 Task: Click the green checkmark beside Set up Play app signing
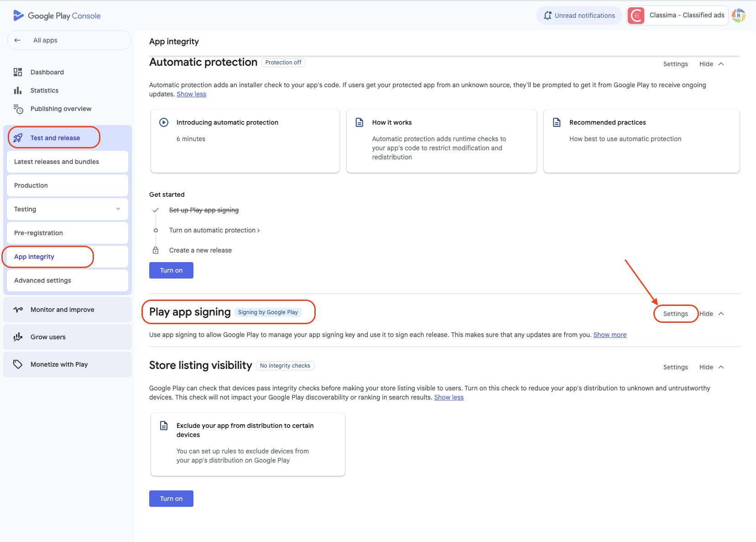(156, 210)
